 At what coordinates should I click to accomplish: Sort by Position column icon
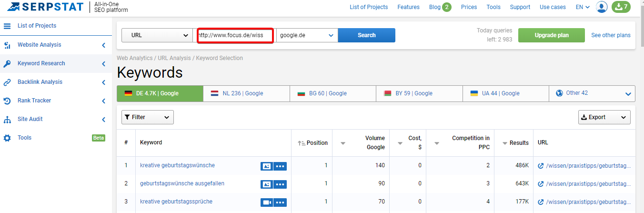[301, 143]
